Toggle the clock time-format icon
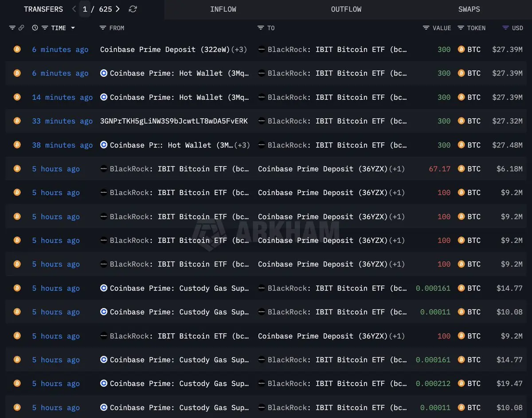 (35, 28)
